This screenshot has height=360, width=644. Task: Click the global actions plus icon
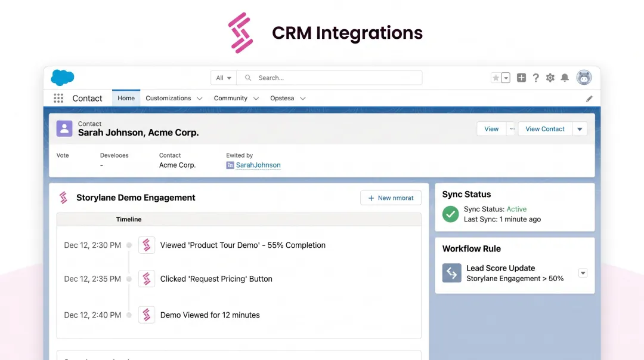click(x=521, y=78)
